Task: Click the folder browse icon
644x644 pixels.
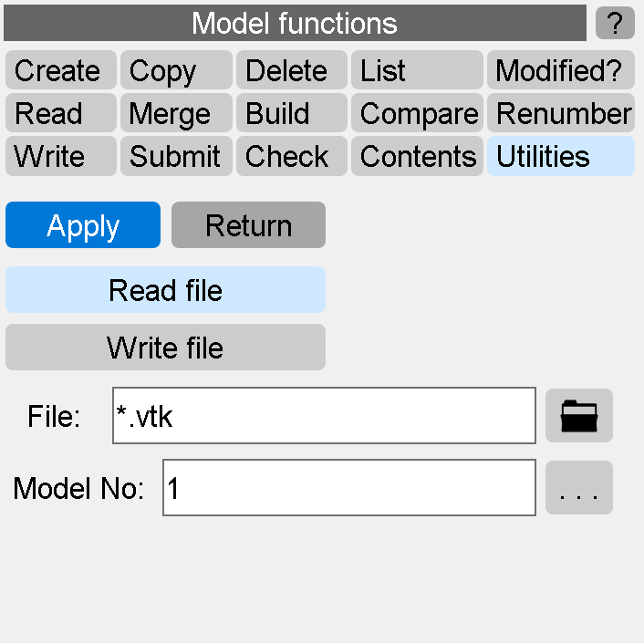Action: [578, 416]
